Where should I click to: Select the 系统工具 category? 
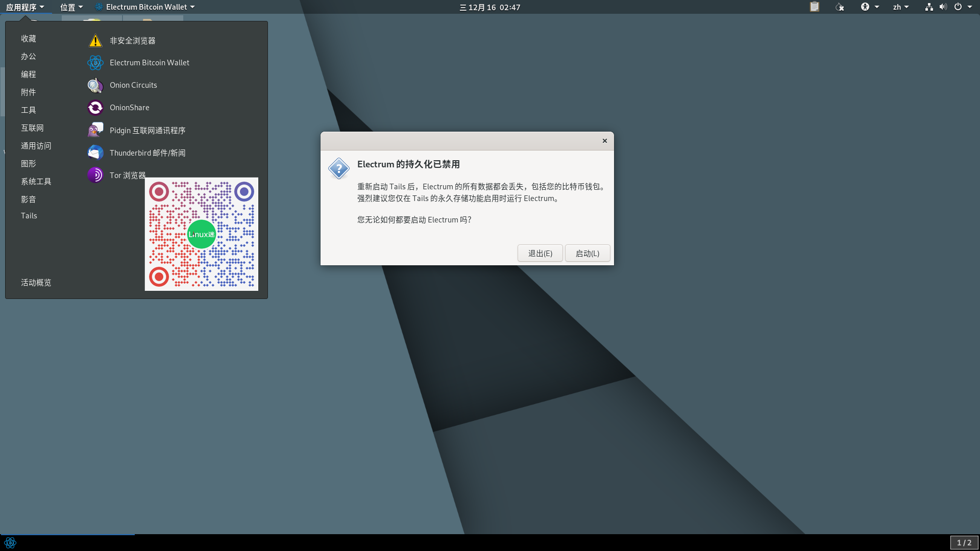36,182
